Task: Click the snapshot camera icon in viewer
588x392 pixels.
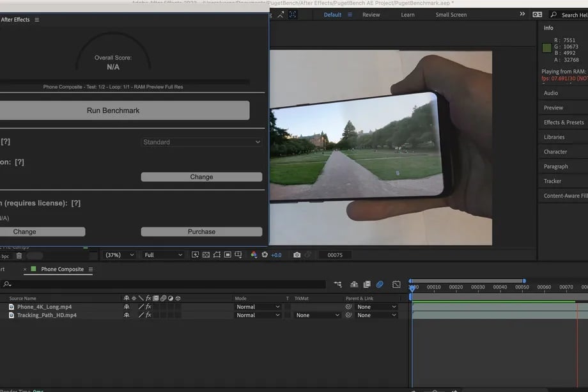Action: coord(297,255)
